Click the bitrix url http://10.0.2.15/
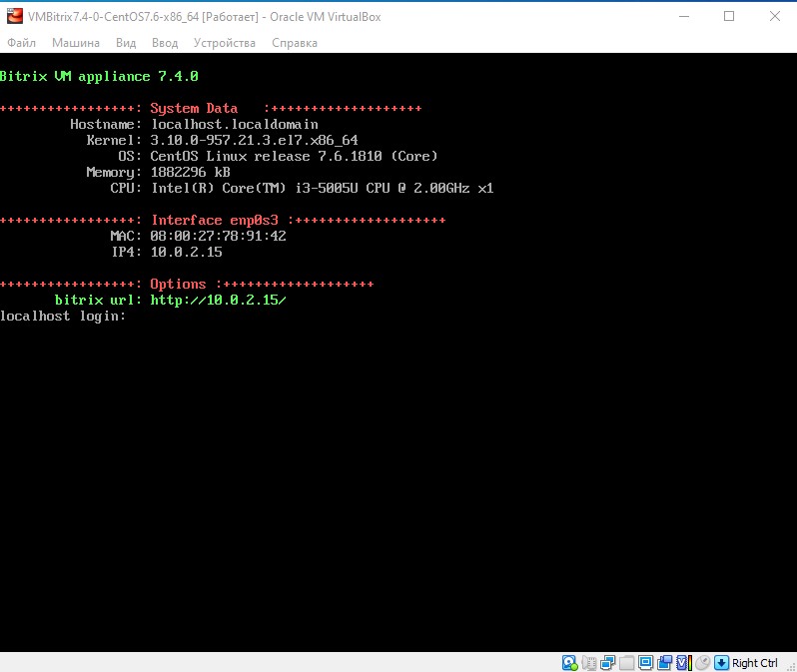This screenshot has width=797, height=672. coord(218,300)
